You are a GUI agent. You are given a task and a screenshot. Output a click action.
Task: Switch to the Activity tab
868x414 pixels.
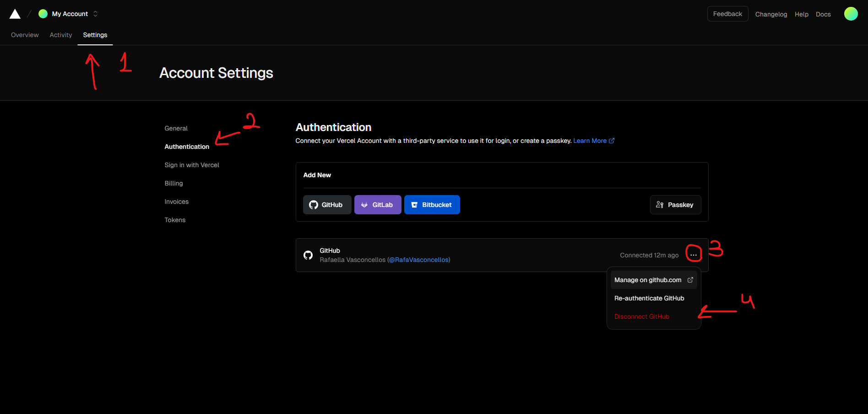click(x=61, y=35)
